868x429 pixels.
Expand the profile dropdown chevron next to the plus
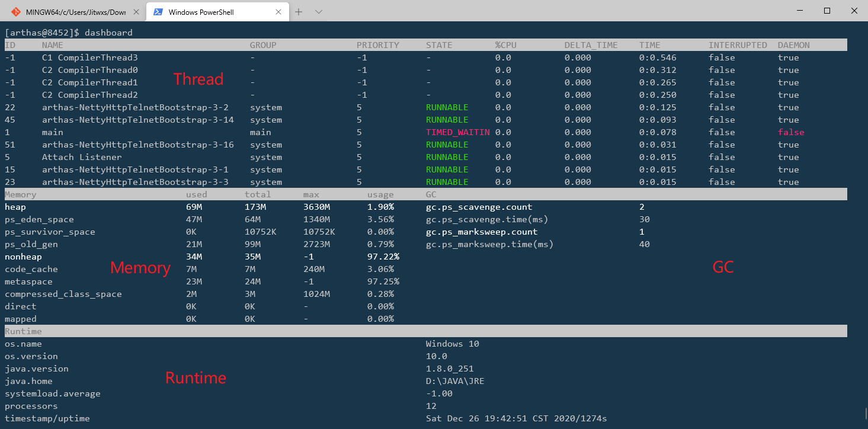(x=319, y=11)
